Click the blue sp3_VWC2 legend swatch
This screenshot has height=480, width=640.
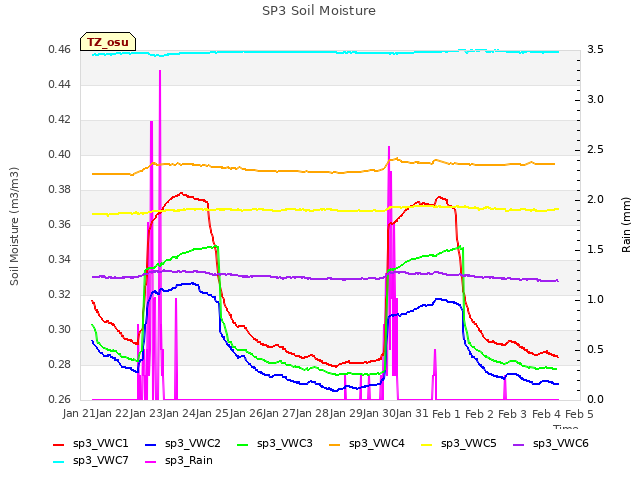coord(151,445)
